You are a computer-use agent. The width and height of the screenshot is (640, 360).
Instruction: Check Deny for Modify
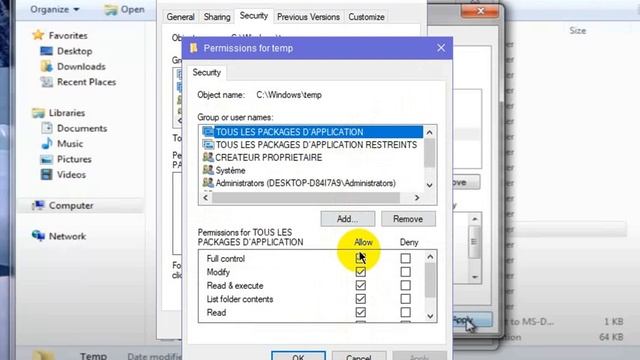[x=405, y=272]
